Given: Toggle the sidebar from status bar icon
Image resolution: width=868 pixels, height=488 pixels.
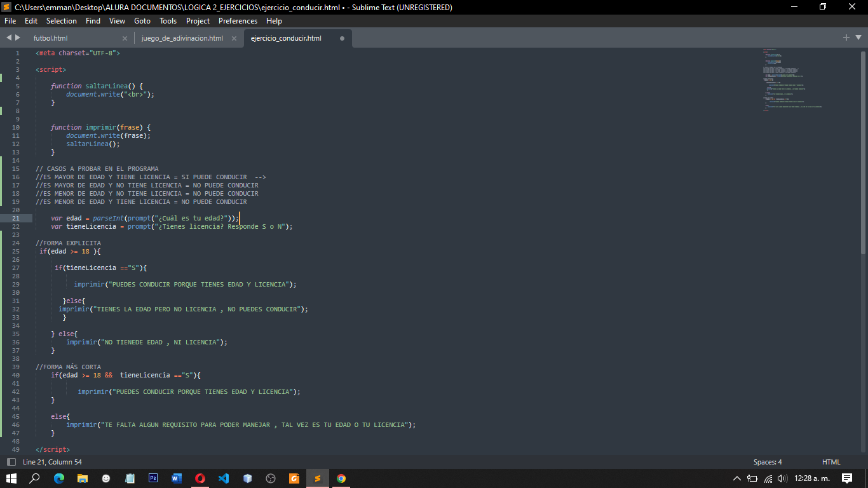Looking at the screenshot, I should 11,462.
